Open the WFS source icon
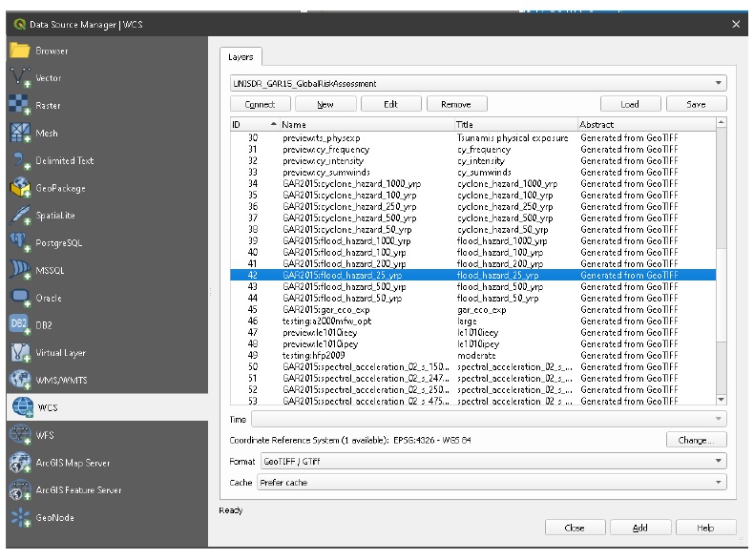Viewport: 754px width, 560px height. click(20, 434)
